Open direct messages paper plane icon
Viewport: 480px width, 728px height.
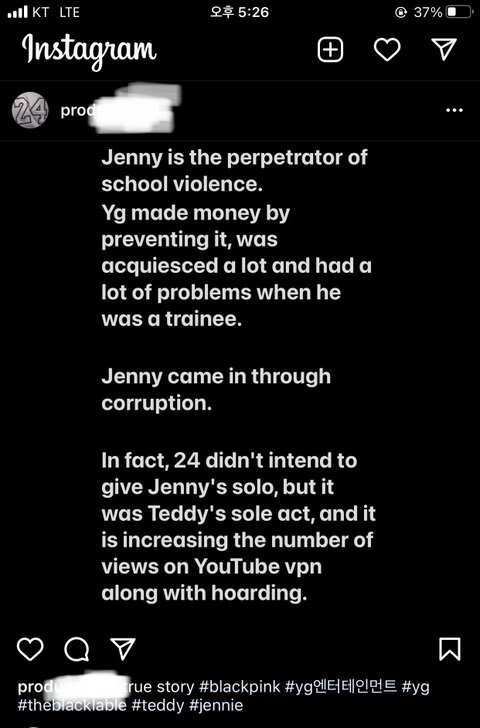444,49
